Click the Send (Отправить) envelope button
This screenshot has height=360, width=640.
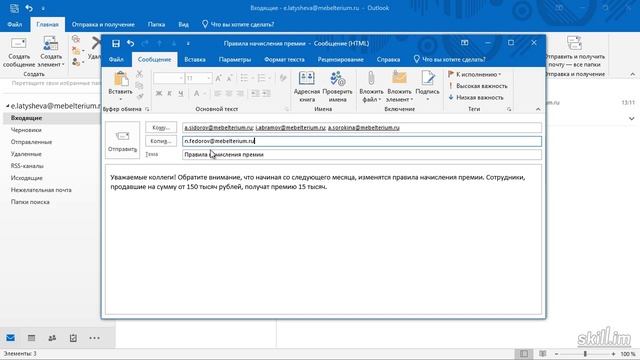122,140
